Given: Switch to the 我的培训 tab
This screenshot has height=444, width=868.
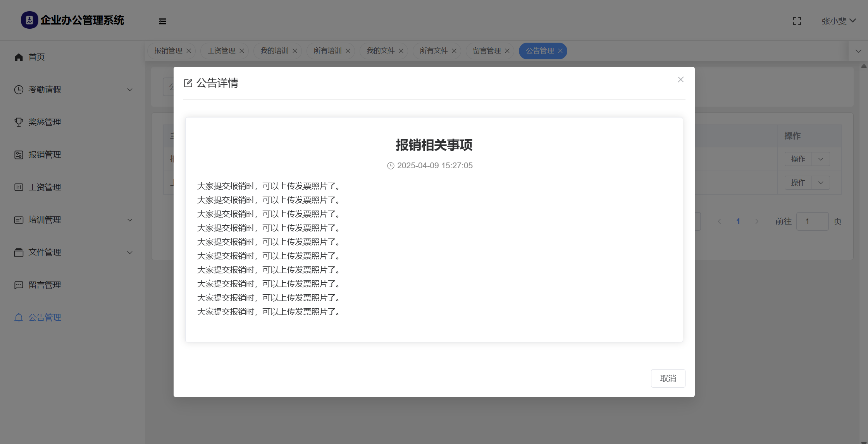Looking at the screenshot, I should 274,51.
